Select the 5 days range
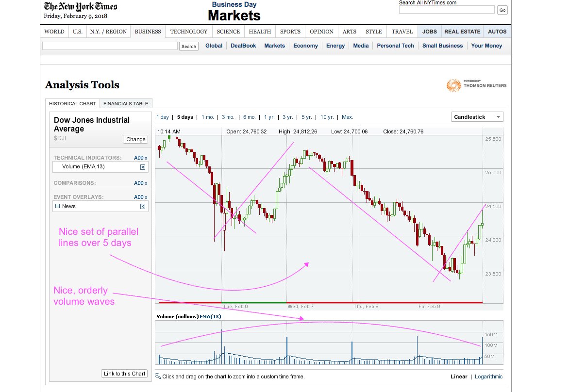569x392 pixels. coord(185,117)
